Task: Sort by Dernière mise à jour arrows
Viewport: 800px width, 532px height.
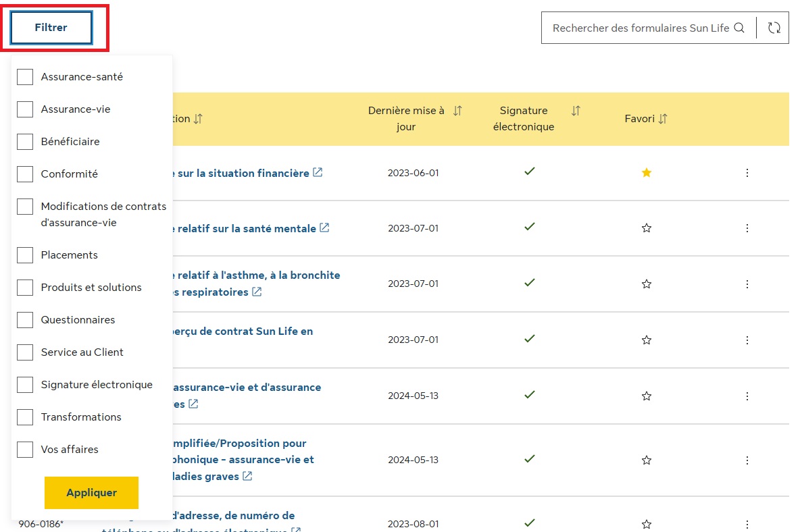Action: pyautogui.click(x=457, y=111)
